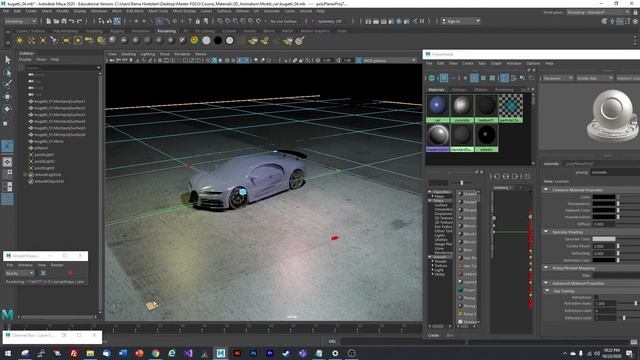This screenshot has width=640, height=360.
Task: Open the Modeling menu set dropdown
Action: click(x=20, y=21)
